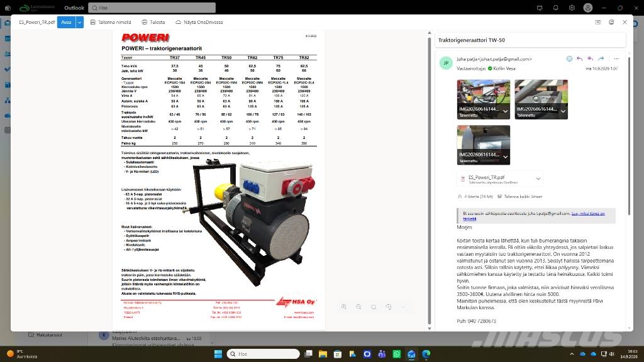Click JP sender avatar

click(446, 63)
